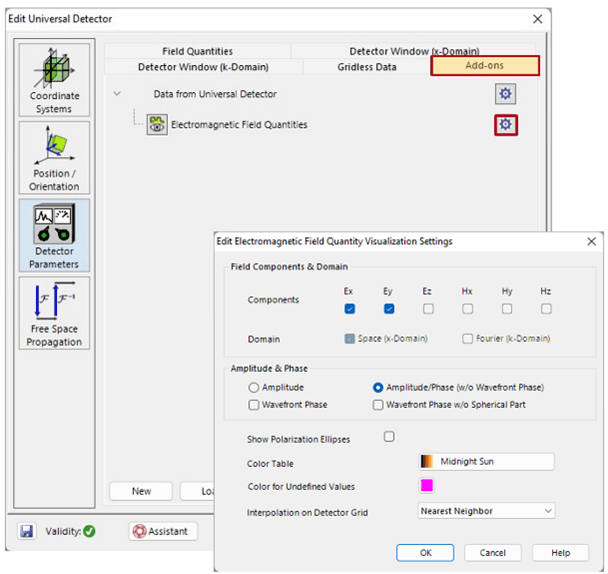This screenshot has height=574, width=608.
Task: Go to Free Space Propagation settings
Action: [x=54, y=314]
